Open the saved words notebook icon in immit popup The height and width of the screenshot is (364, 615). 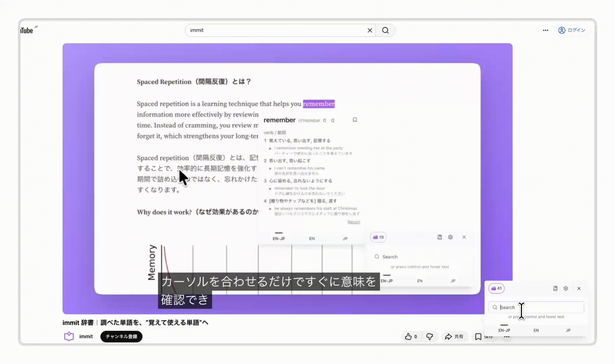click(555, 289)
